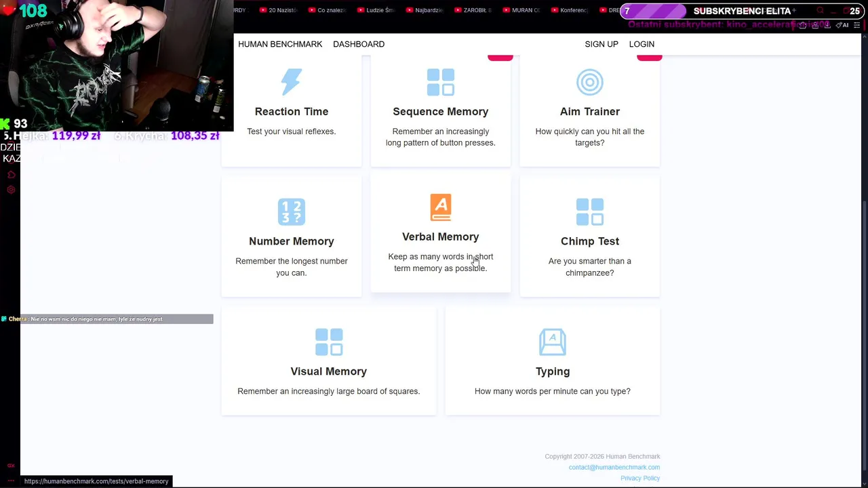Click 'Remember the longest number you can.' text
This screenshot has height=488, width=868.
point(292,267)
